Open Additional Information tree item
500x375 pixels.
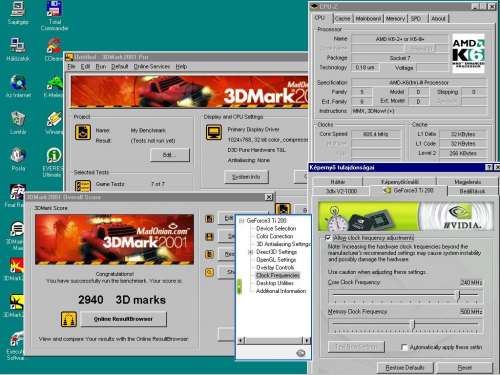pos(281,291)
